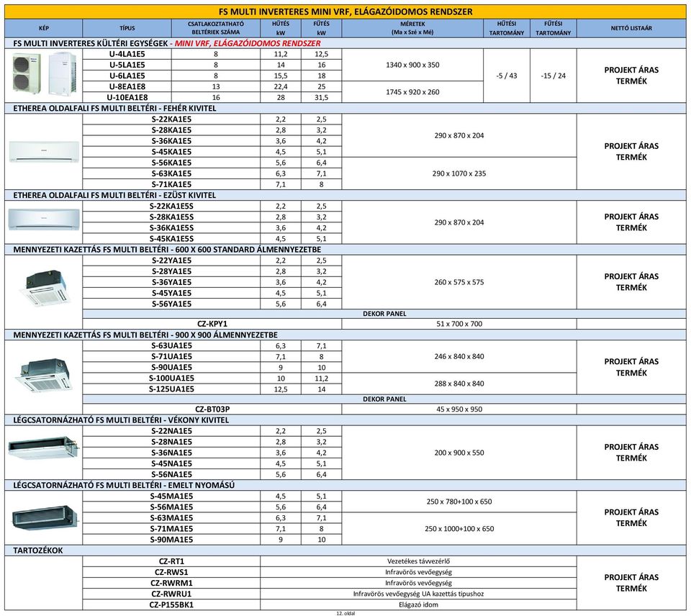This screenshot has width=691, height=616.
Task: Click the 'HŰTÉSI TARTOMÁNY' column header
Action: coord(507,28)
